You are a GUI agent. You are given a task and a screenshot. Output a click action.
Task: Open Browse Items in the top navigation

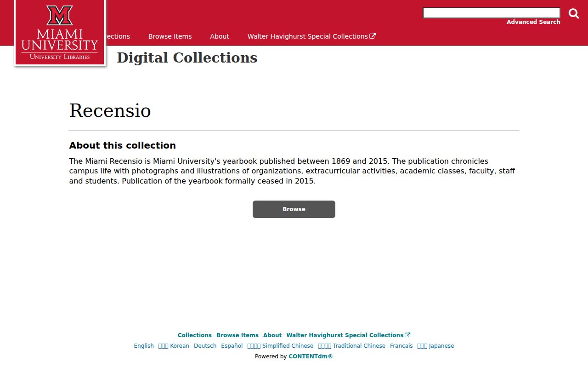pyautogui.click(x=170, y=36)
